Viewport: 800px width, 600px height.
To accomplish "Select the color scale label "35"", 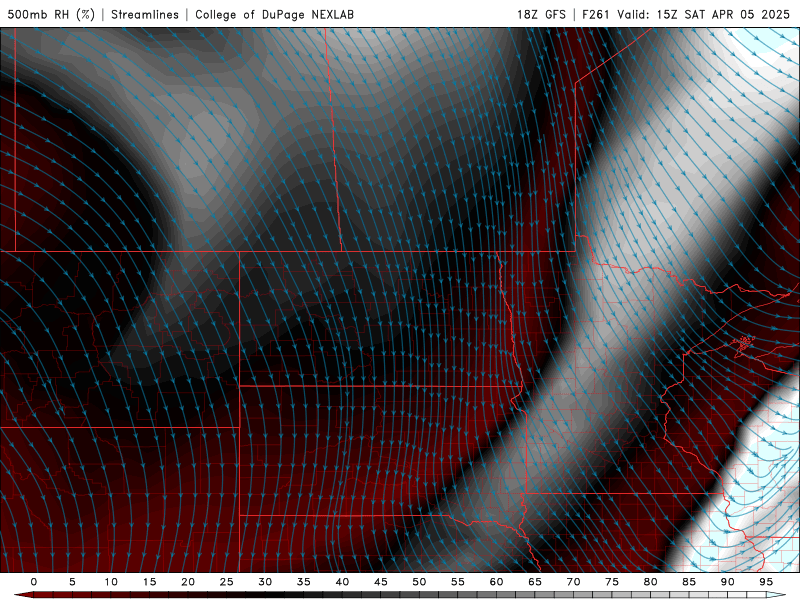I will pyautogui.click(x=304, y=582).
